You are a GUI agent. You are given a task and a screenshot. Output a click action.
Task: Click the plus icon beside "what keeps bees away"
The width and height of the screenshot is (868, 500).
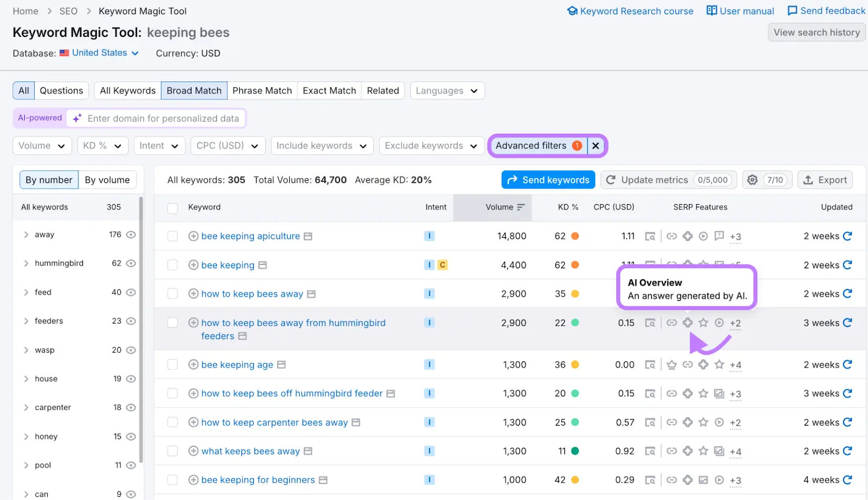click(x=193, y=451)
